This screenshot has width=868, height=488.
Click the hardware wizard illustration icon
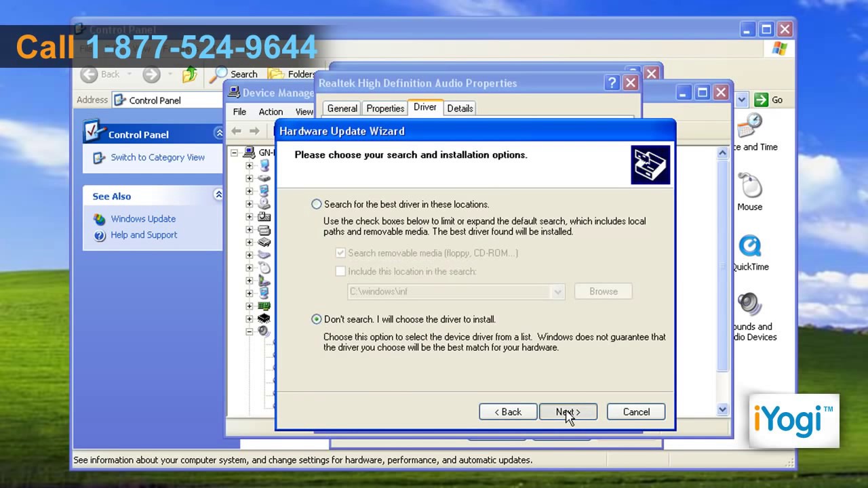650,165
